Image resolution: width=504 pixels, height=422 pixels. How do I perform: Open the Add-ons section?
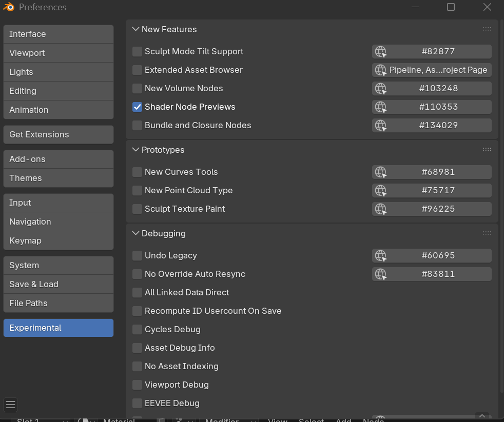(x=58, y=159)
